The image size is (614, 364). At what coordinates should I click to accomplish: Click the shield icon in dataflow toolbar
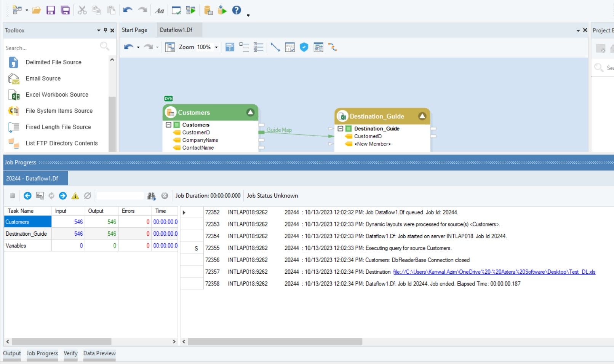[304, 47]
